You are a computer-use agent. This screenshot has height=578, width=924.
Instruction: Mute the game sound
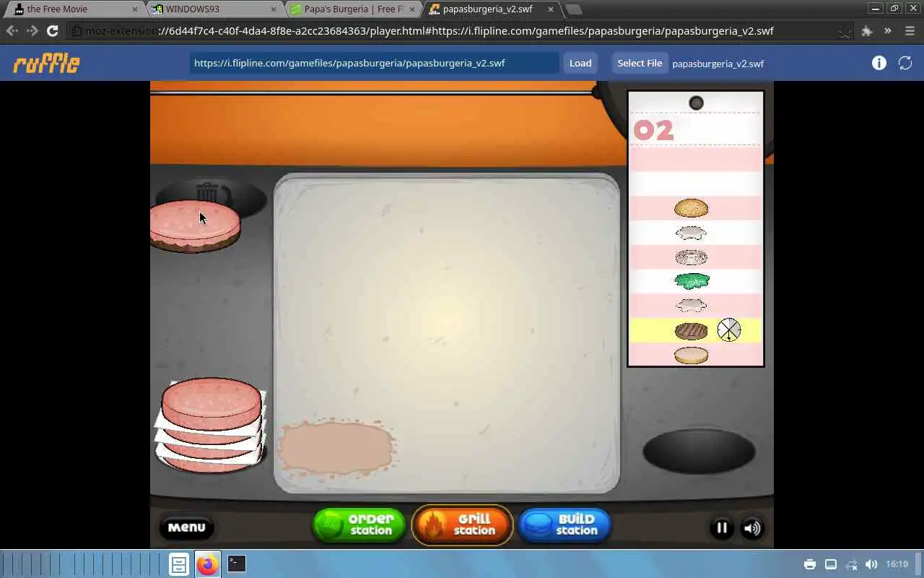751,528
